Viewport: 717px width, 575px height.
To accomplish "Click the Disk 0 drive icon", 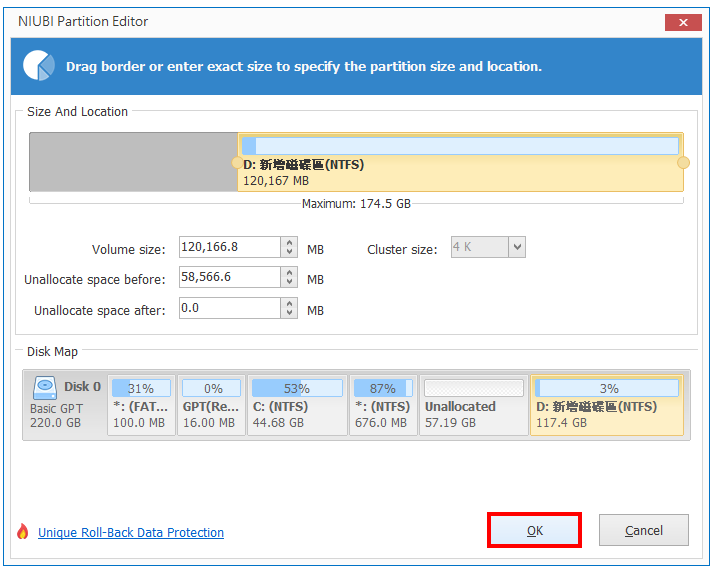I will [44, 388].
